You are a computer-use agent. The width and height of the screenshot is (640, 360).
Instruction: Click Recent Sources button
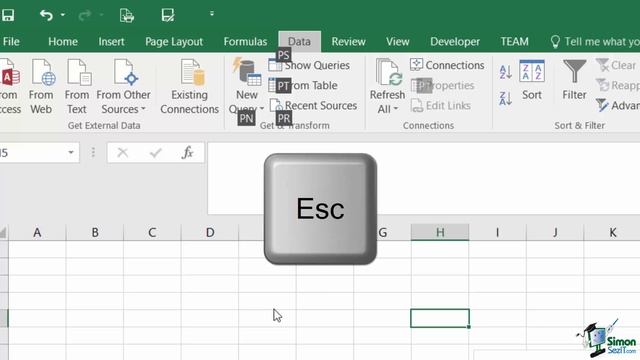click(313, 105)
